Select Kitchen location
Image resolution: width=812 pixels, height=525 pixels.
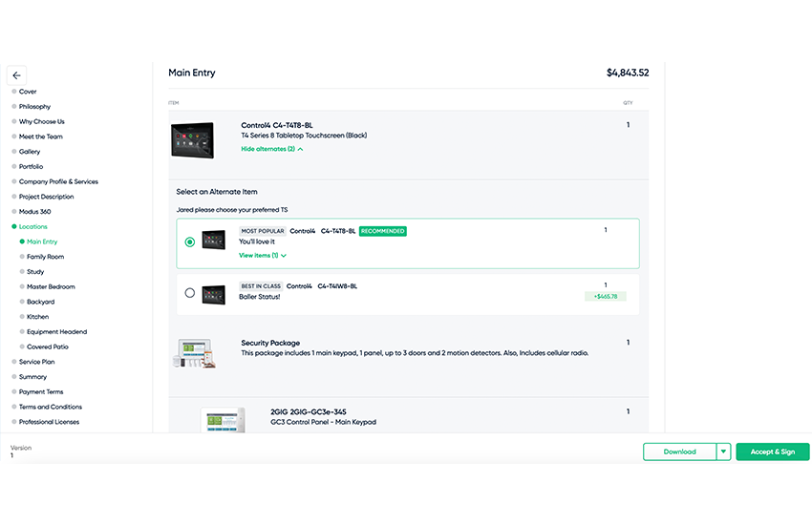37,317
